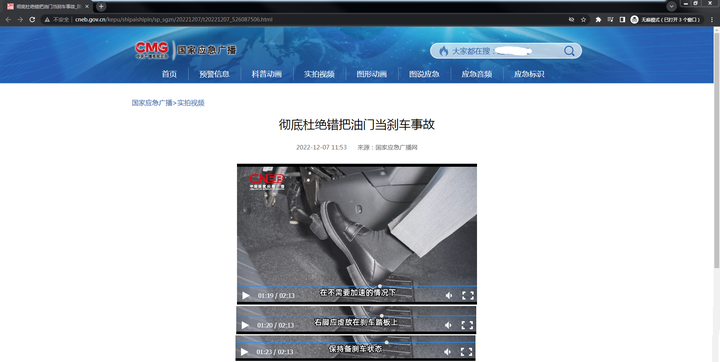Follow the 实拍视频 breadcrumb link

(x=191, y=103)
